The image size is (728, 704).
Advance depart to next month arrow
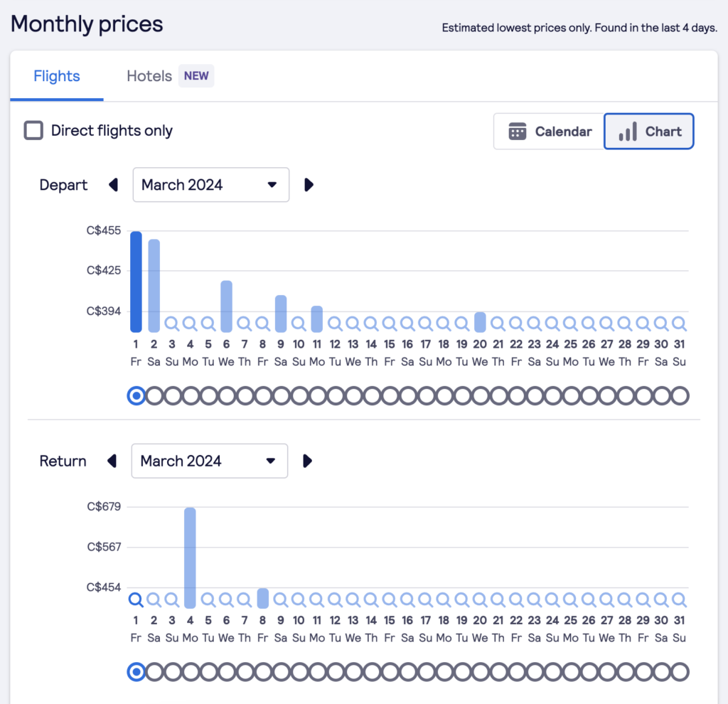pyautogui.click(x=309, y=185)
